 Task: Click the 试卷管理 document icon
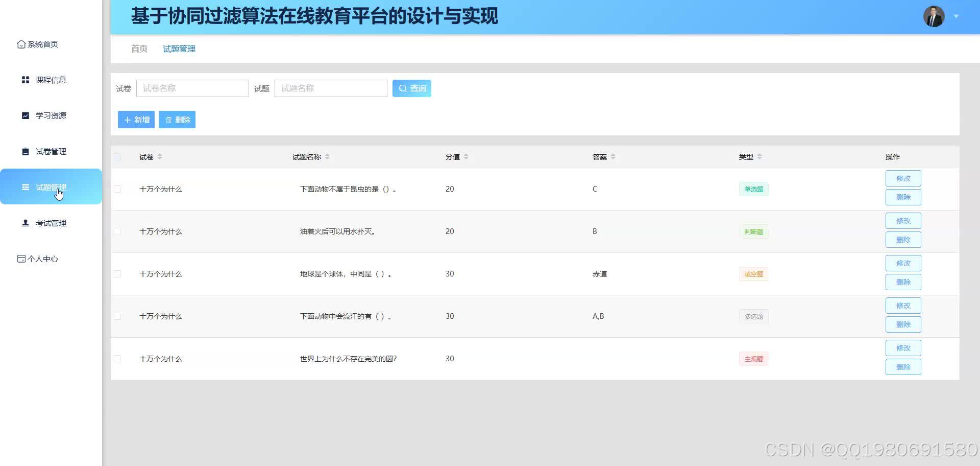(25, 151)
